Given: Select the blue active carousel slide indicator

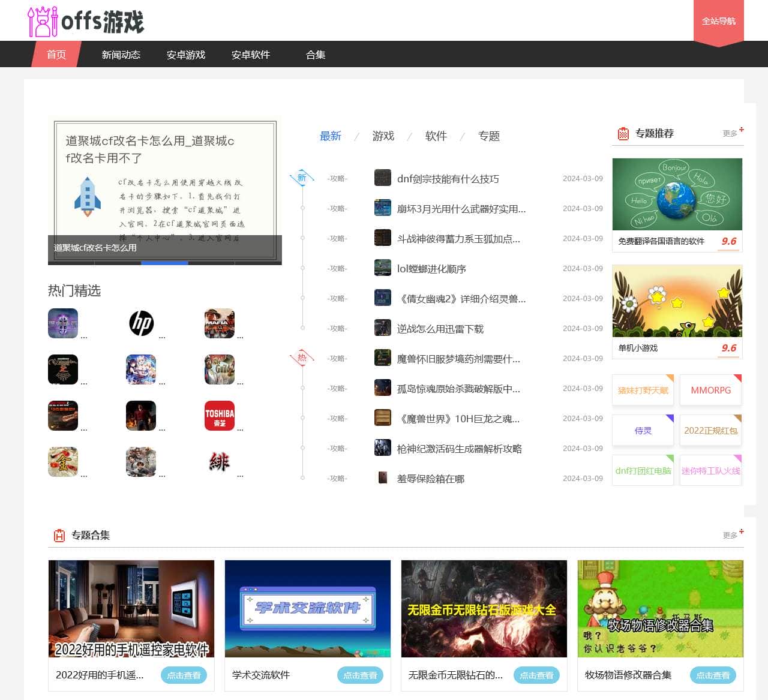Looking at the screenshot, I should tap(164, 263).
